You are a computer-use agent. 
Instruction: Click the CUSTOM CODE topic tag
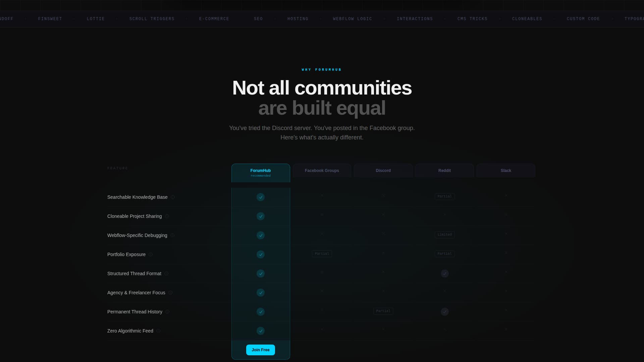point(583,19)
